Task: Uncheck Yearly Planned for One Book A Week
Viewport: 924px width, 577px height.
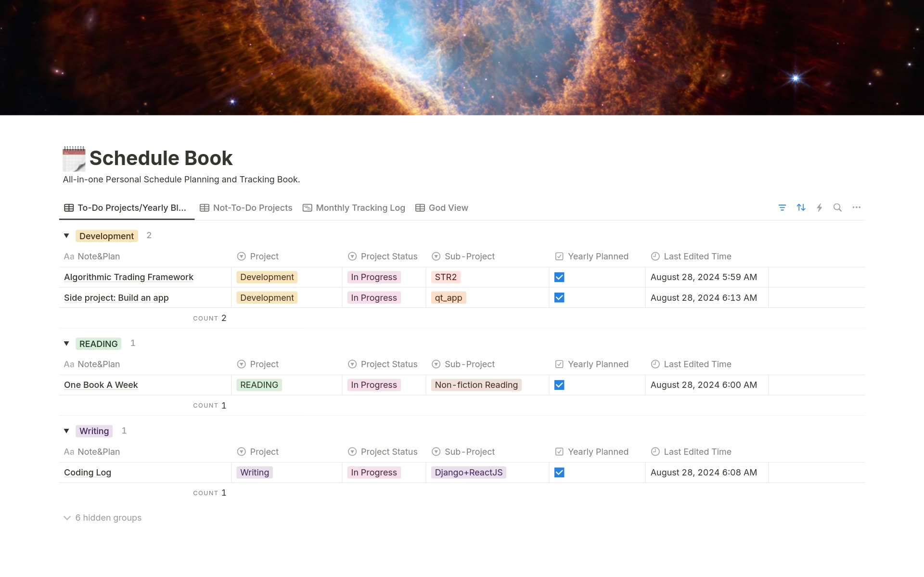Action: coord(559,385)
